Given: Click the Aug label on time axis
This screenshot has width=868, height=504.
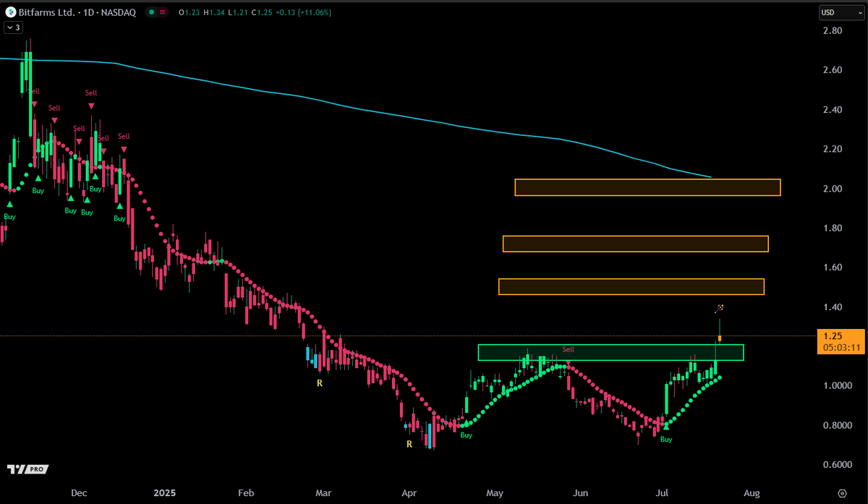Looking at the screenshot, I should point(752,493).
